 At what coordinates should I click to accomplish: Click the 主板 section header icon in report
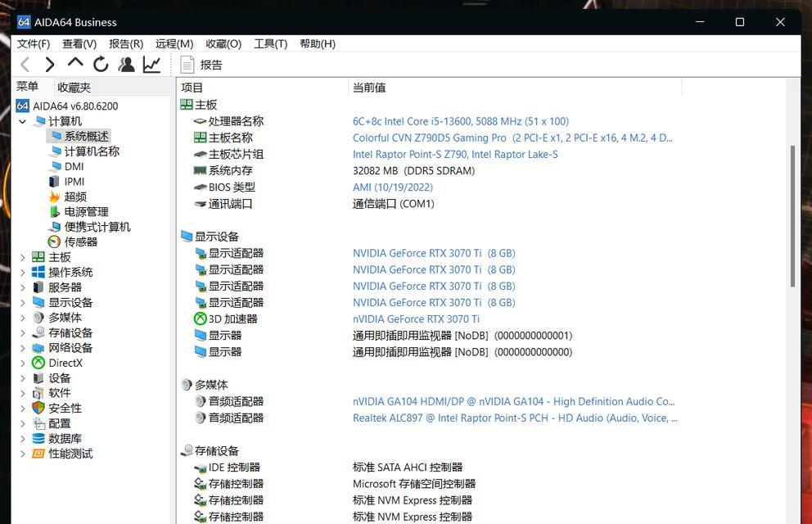point(187,105)
